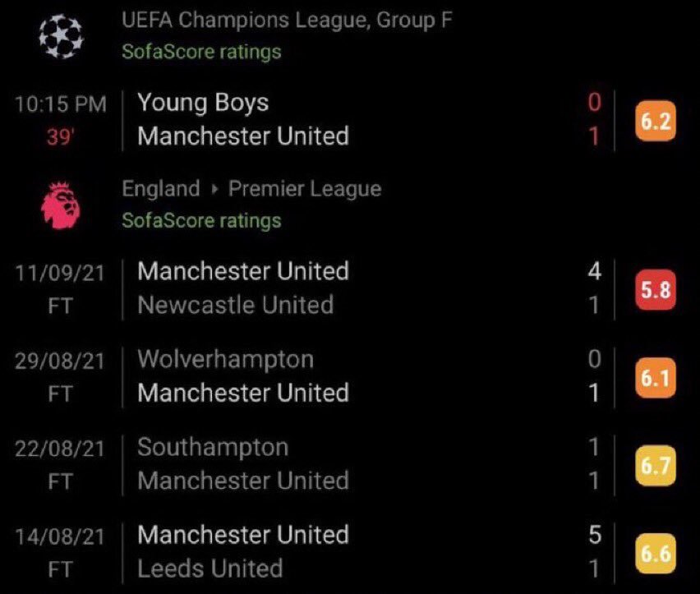Click the arrow between England and Premier League
Viewport: 700px width, 594px height.
point(214,190)
